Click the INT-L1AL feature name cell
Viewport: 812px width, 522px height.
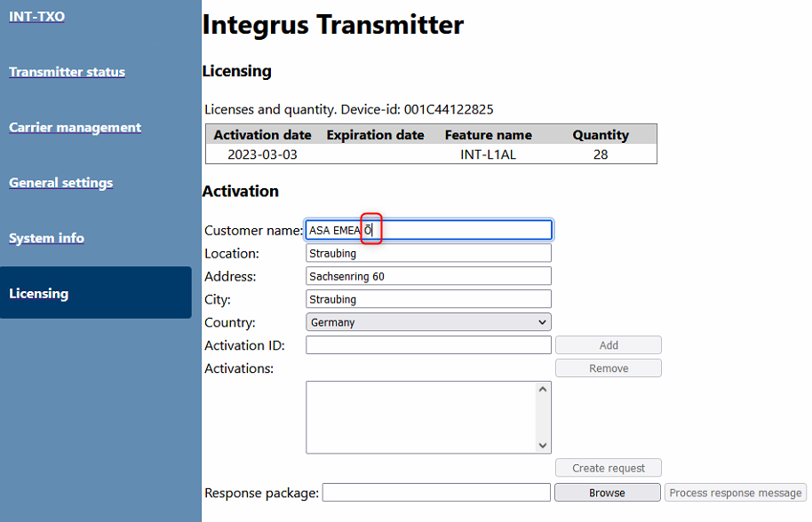pos(489,154)
